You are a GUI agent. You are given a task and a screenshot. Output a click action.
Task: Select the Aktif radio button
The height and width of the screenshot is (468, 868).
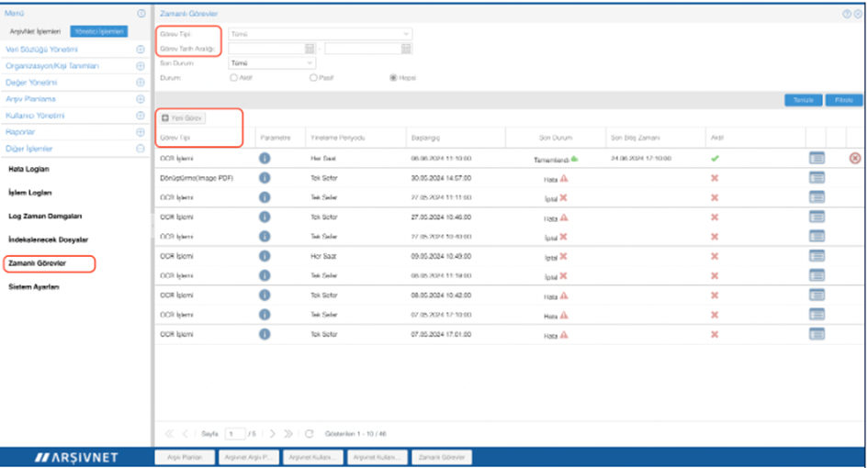pos(233,78)
